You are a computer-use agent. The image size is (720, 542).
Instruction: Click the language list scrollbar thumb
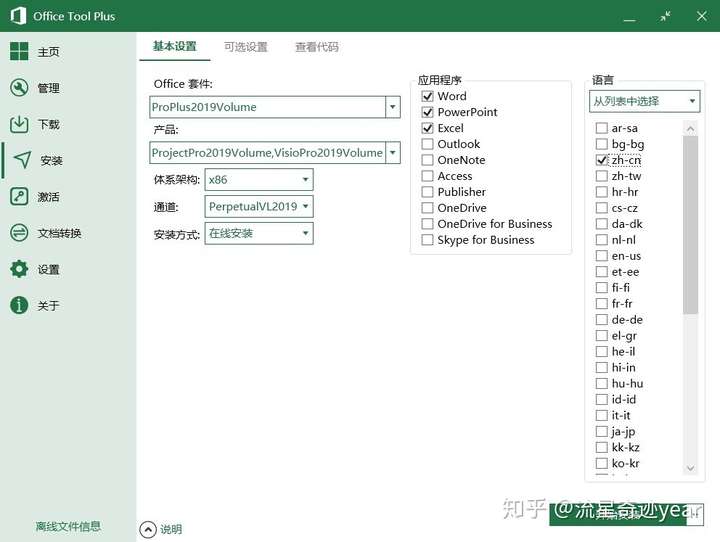pos(690,225)
